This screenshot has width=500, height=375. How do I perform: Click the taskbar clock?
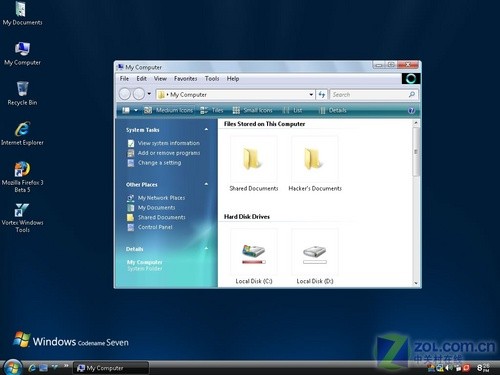pos(483,368)
